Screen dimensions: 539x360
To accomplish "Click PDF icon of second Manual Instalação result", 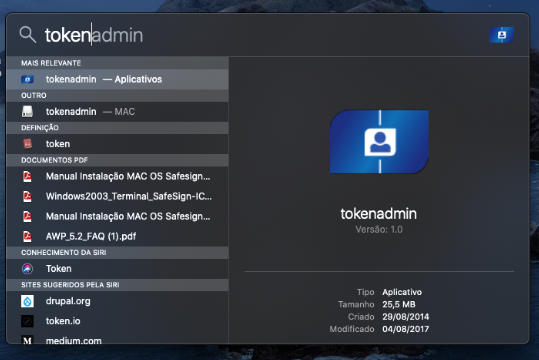I will pos(27,216).
